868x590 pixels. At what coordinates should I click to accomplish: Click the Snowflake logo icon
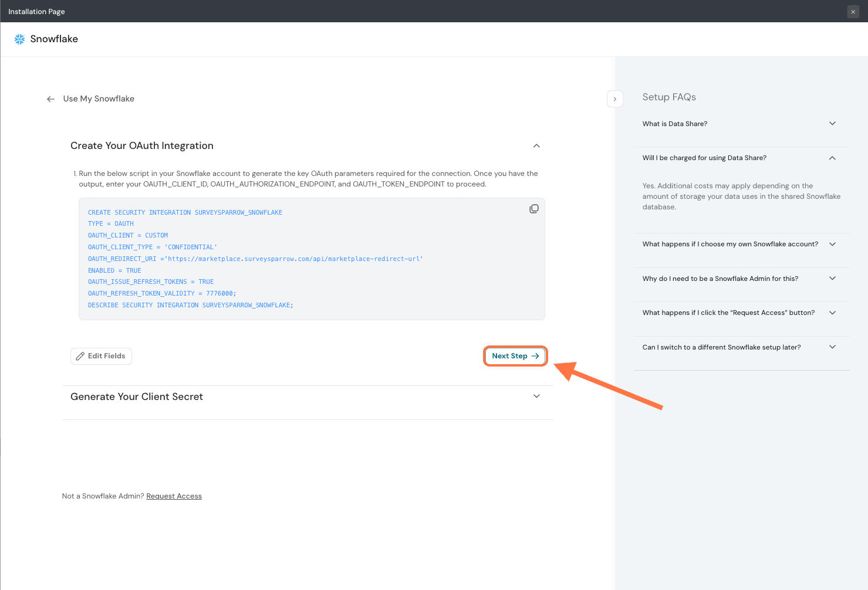[19, 39]
